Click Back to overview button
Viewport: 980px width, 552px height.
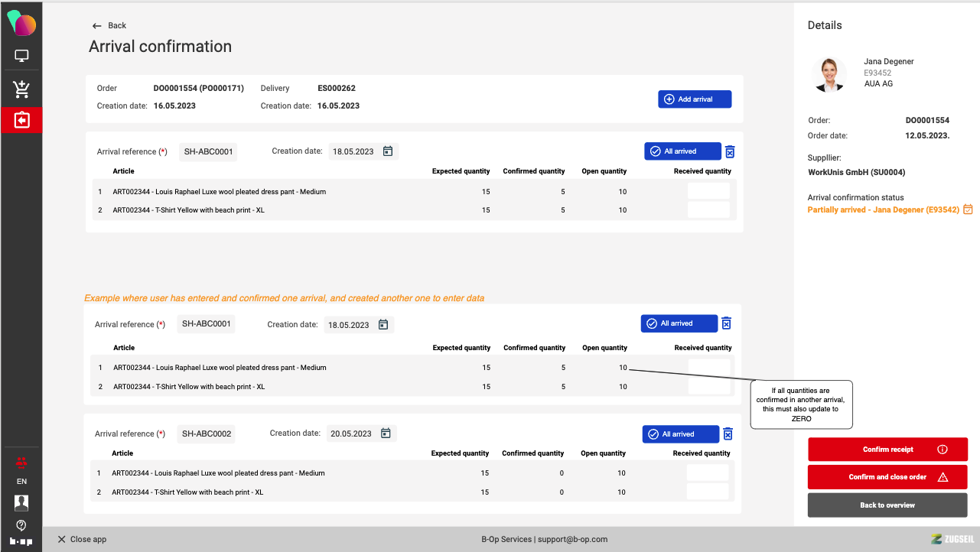tap(887, 505)
